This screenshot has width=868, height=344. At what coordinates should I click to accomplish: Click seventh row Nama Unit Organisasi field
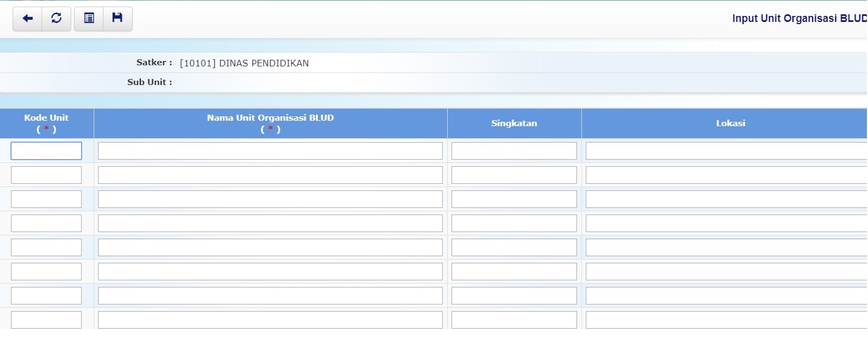270,296
